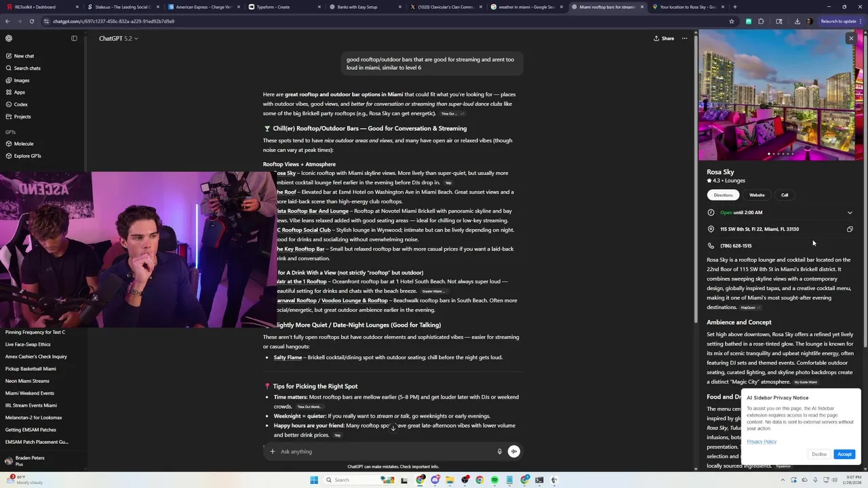Open File Explorer from the taskbar
The height and width of the screenshot is (488, 868).
tap(450, 480)
